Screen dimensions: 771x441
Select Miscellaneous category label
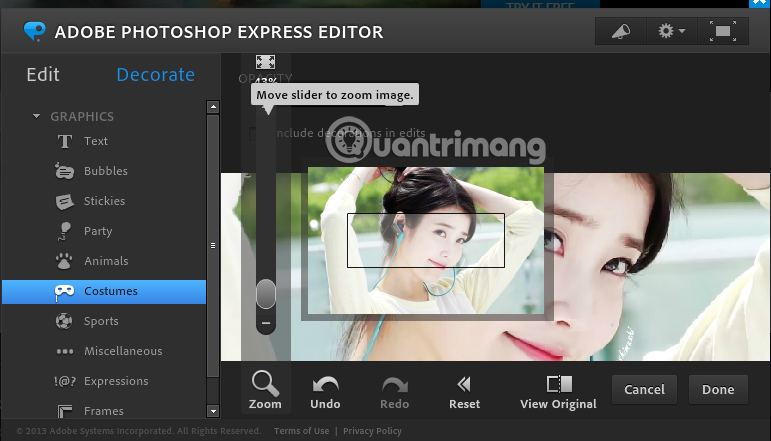tap(123, 351)
